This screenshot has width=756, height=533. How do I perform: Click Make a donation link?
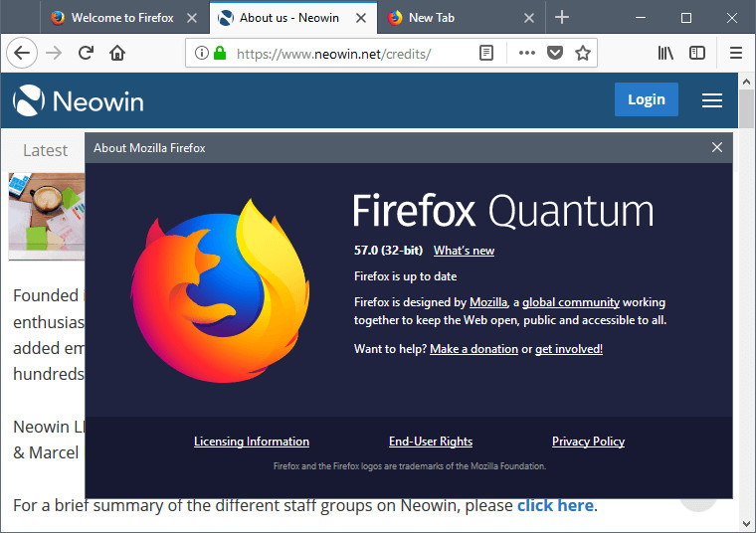pos(473,349)
